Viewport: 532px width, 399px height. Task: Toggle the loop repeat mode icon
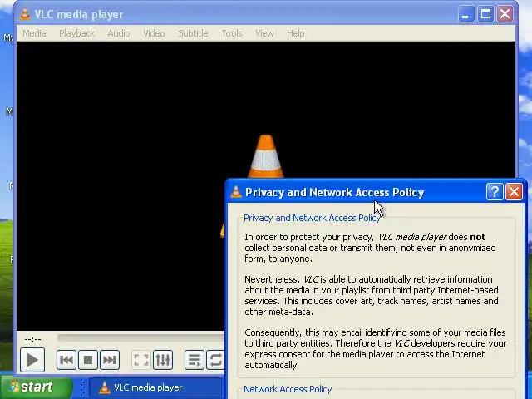click(x=215, y=360)
